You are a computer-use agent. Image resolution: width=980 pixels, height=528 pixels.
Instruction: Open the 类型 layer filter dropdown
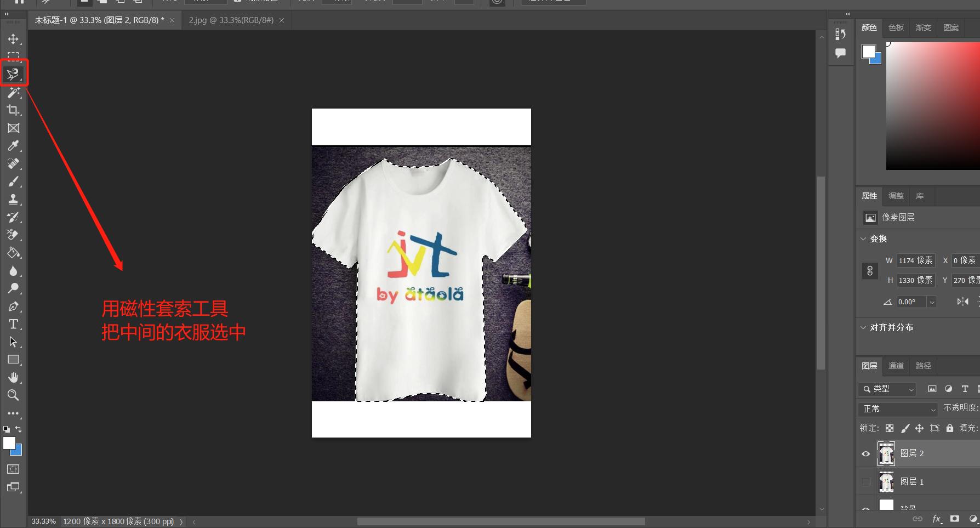(x=888, y=389)
